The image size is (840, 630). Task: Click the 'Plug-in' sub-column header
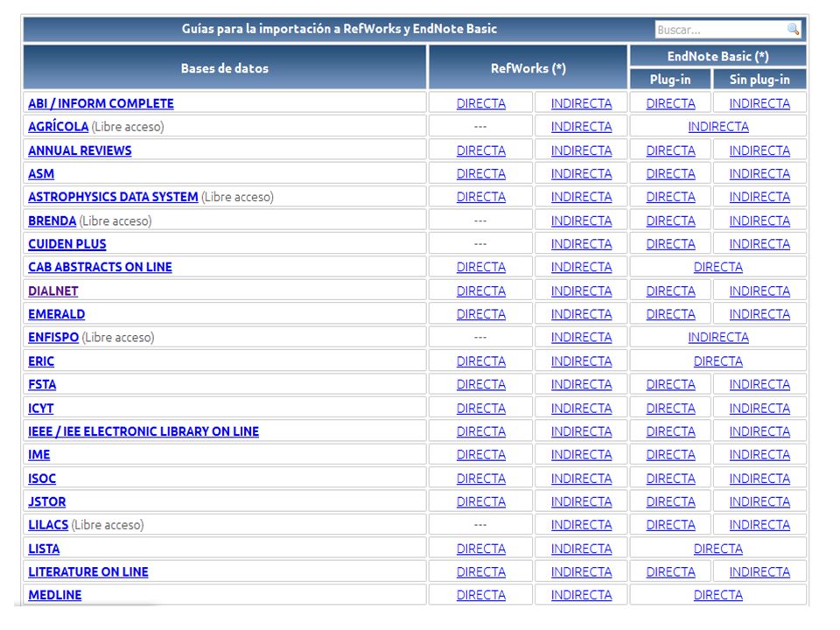pyautogui.click(x=670, y=80)
